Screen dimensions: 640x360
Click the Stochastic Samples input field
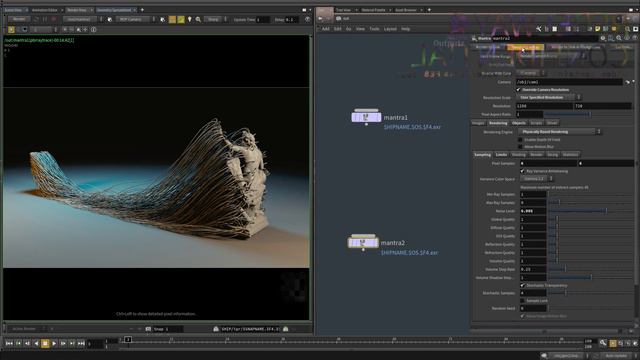coord(533,293)
